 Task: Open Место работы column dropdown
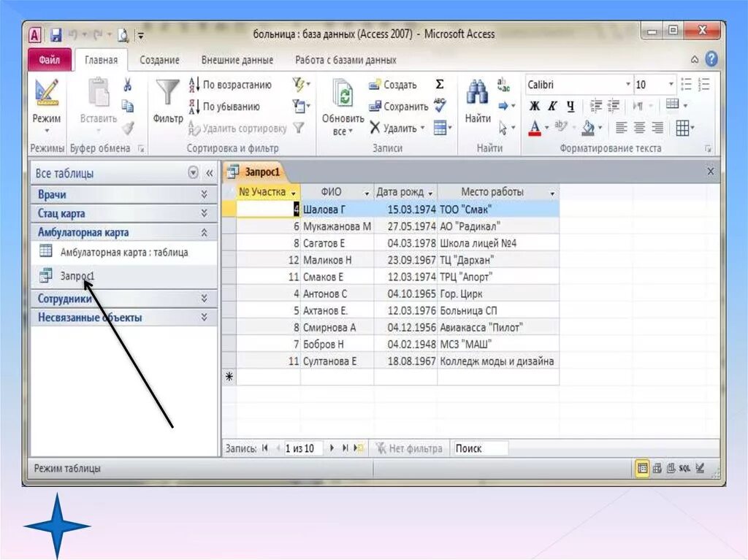[552, 193]
